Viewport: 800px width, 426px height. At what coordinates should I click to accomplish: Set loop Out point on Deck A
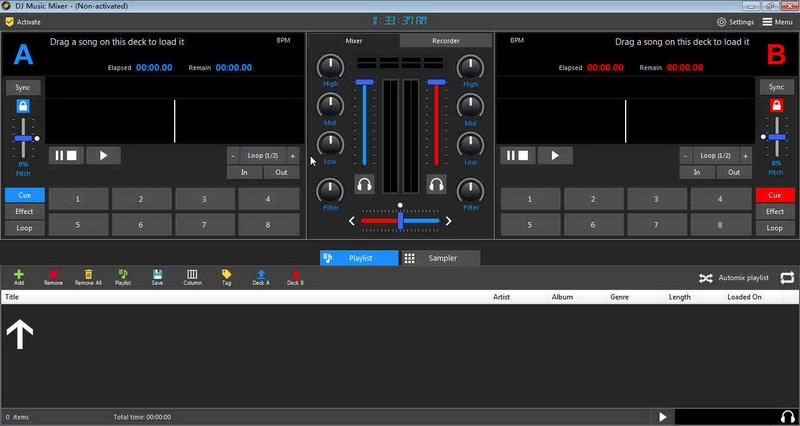click(x=281, y=172)
